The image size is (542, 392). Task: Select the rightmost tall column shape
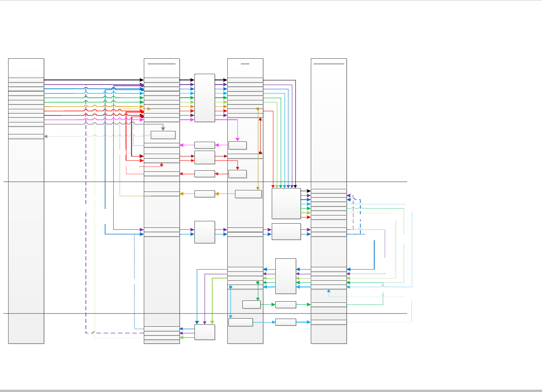329,201
